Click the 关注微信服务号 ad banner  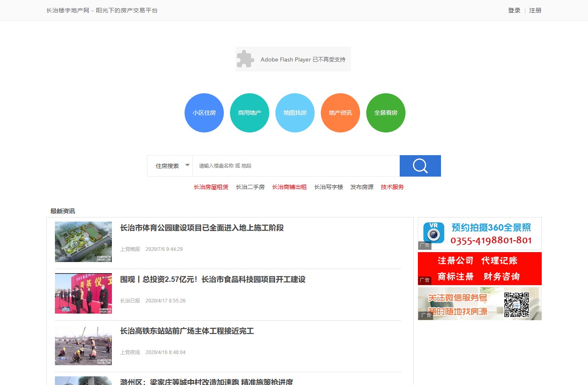480,304
